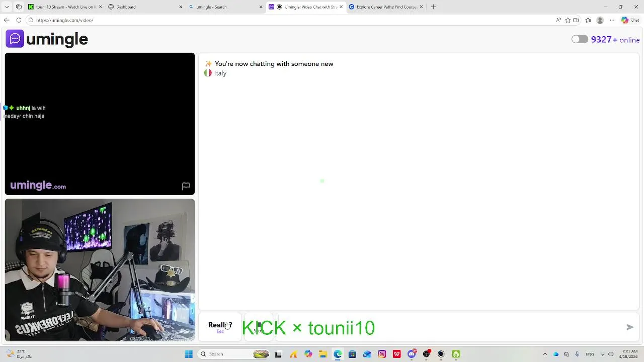The image size is (644, 362).
Task: Open a new browser tab with plus icon
Action: tap(433, 7)
